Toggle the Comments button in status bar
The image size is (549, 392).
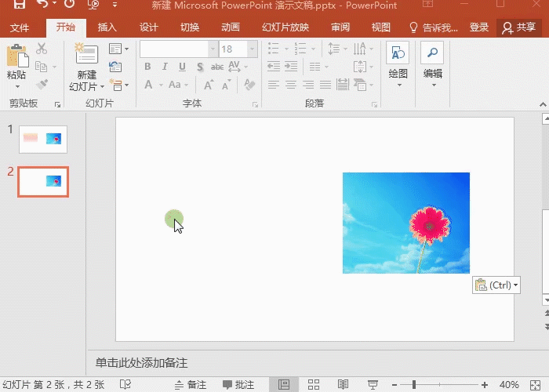pos(238,385)
